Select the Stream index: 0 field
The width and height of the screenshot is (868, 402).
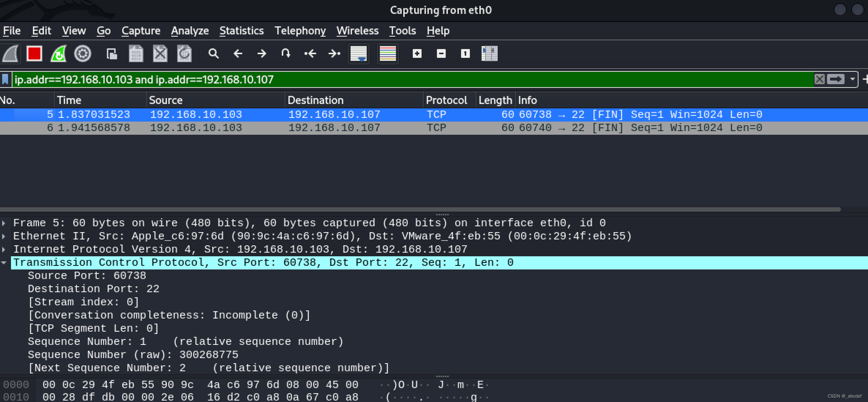click(84, 302)
